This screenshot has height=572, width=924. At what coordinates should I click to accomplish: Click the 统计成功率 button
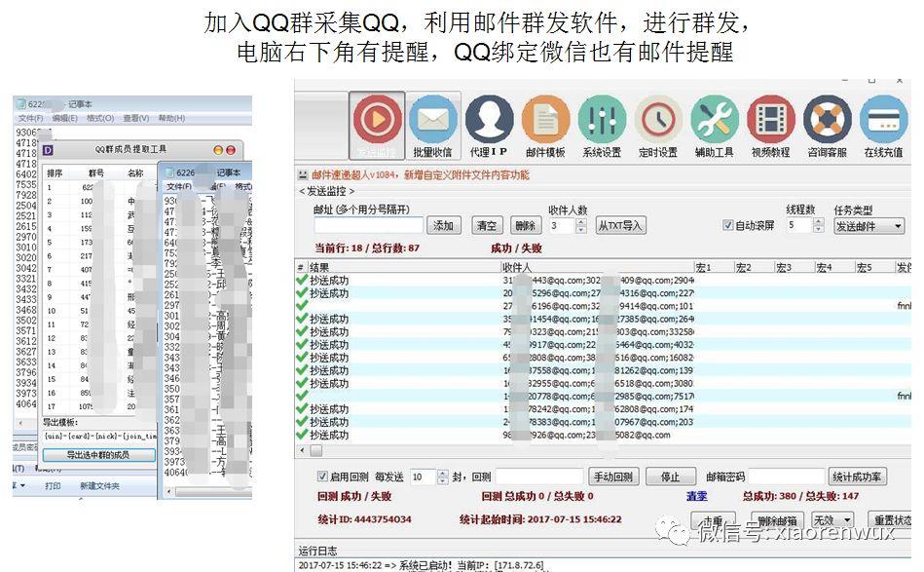point(858,477)
